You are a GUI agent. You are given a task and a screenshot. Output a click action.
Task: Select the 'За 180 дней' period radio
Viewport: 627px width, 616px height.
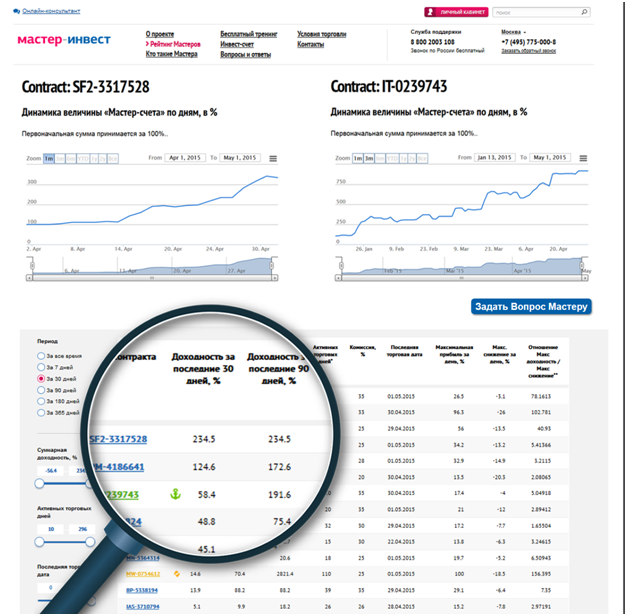(x=41, y=401)
